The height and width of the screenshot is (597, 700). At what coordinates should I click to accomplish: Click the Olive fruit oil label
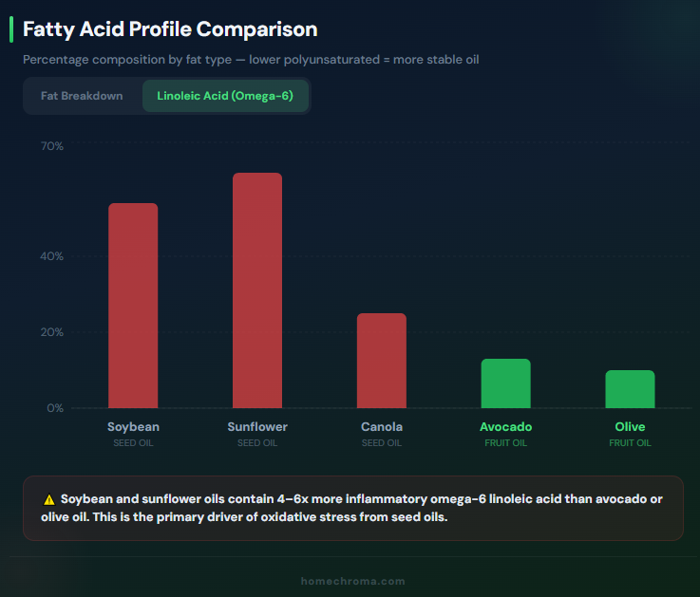coord(630,427)
